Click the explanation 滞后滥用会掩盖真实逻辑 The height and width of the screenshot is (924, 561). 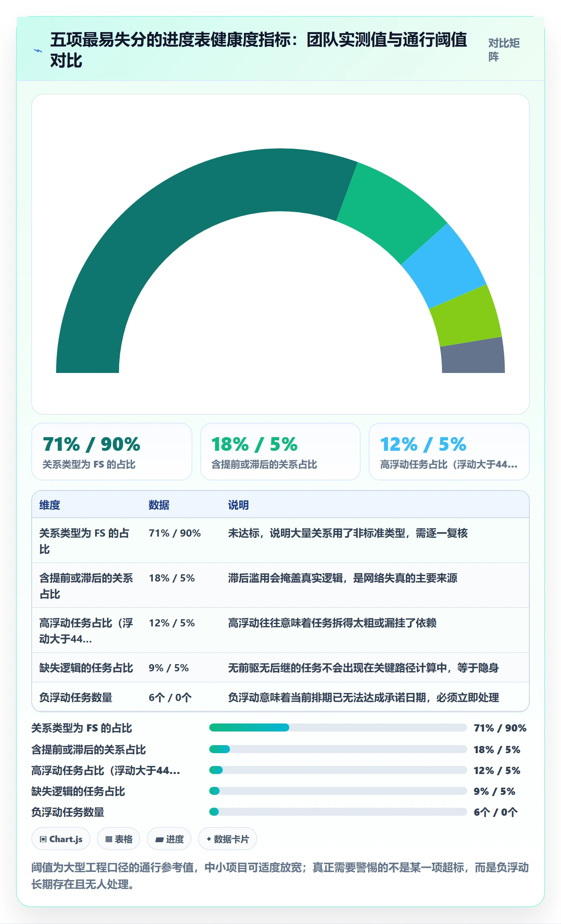(x=285, y=578)
